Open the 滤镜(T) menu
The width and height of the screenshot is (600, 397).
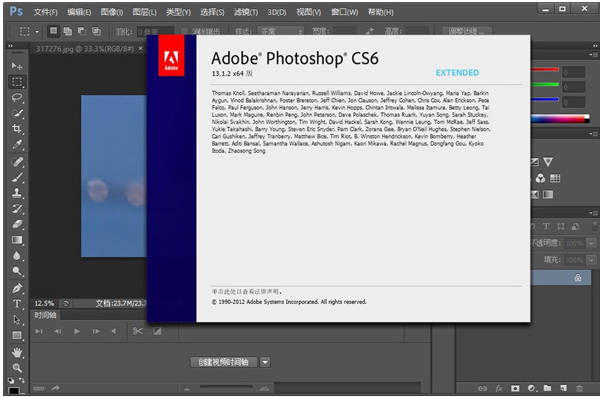click(x=246, y=12)
